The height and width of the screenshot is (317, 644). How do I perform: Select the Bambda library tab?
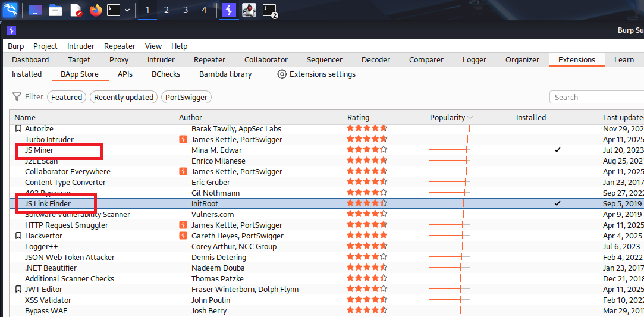point(225,74)
